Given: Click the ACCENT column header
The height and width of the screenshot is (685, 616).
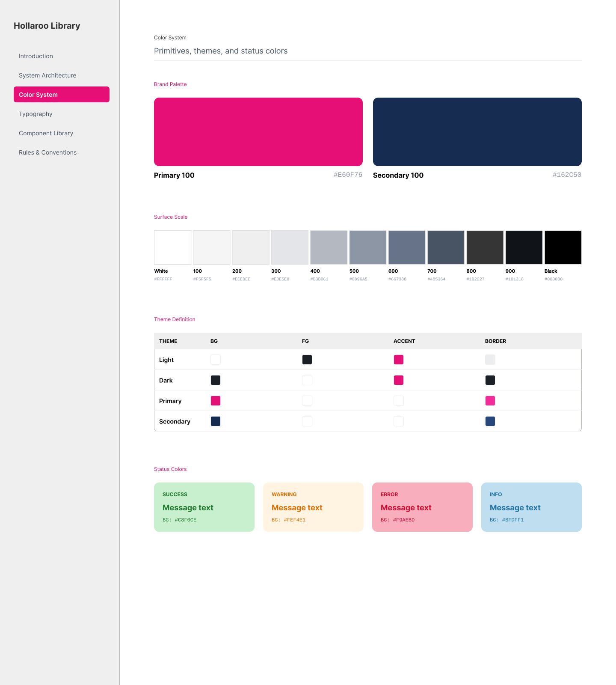Looking at the screenshot, I should click(404, 341).
